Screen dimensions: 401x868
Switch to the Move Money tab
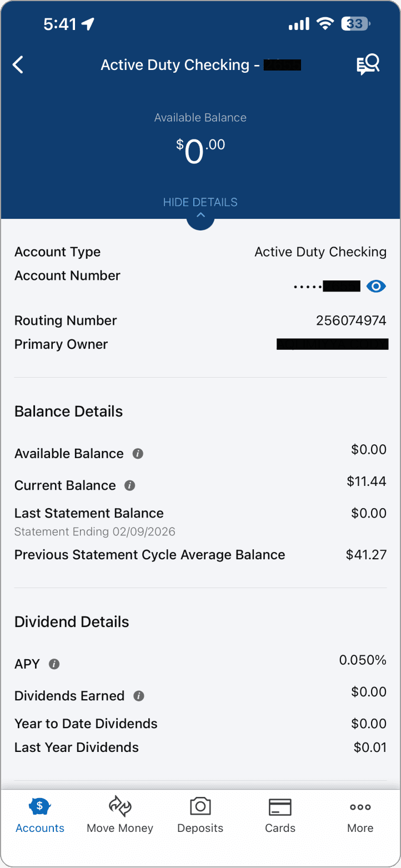coord(120,815)
